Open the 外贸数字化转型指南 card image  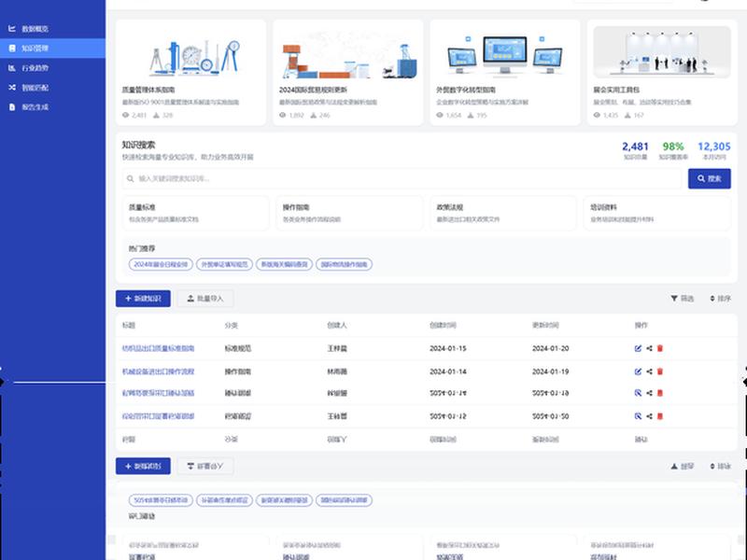pyautogui.click(x=505, y=52)
